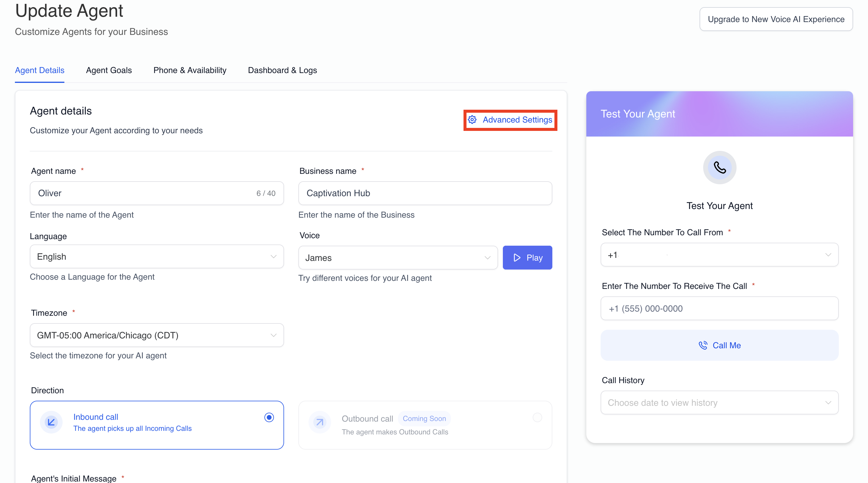Click the Call Me button

(719, 346)
